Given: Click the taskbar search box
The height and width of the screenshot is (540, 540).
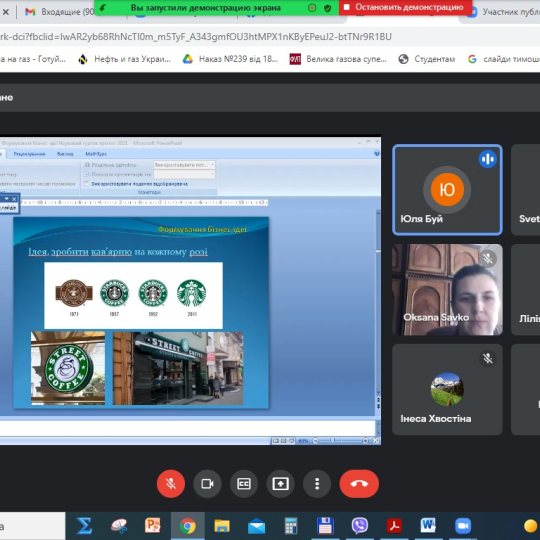Looking at the screenshot, I should tap(32, 526).
